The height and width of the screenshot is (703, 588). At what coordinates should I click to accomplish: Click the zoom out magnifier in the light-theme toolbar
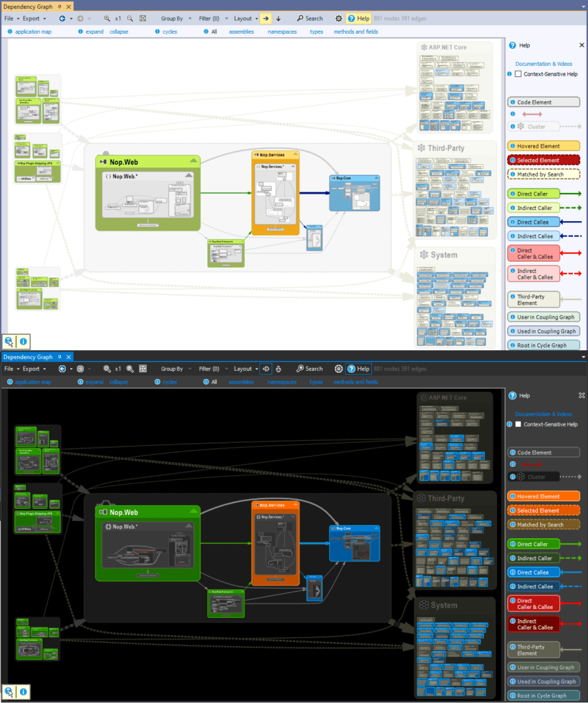130,19
